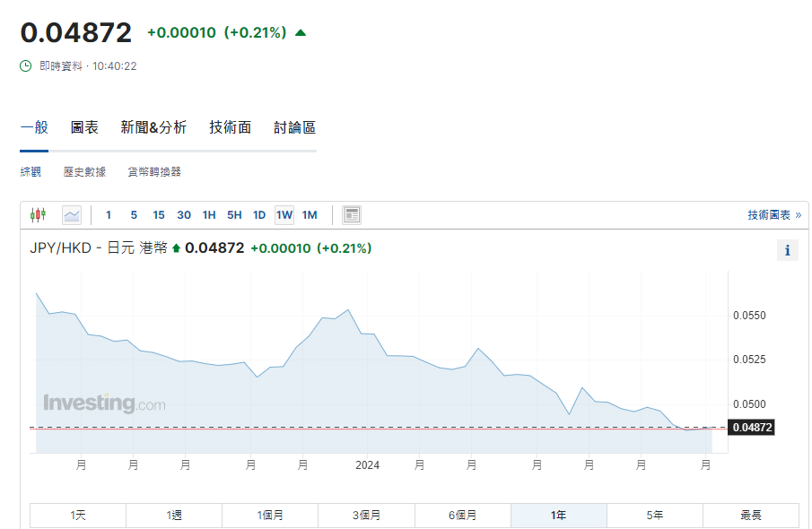Open the 技術面 tab
The height and width of the screenshot is (529, 812).
pyautogui.click(x=230, y=127)
